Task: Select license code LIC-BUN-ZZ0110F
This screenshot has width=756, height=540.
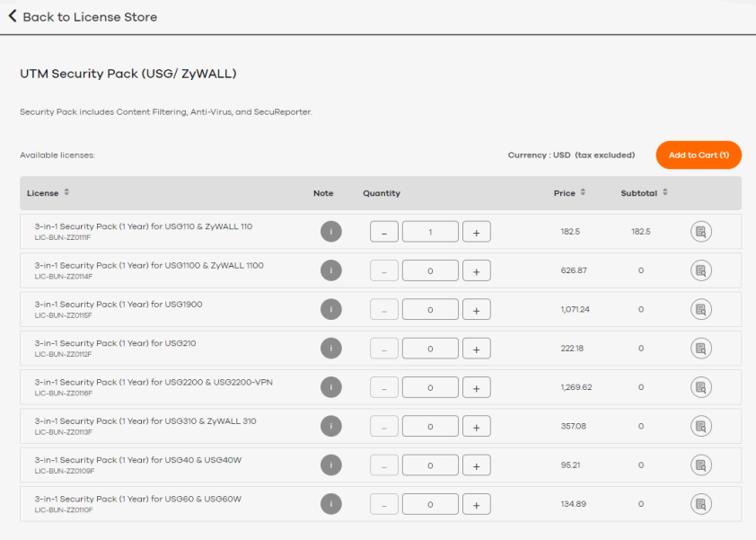Action: coord(64,510)
